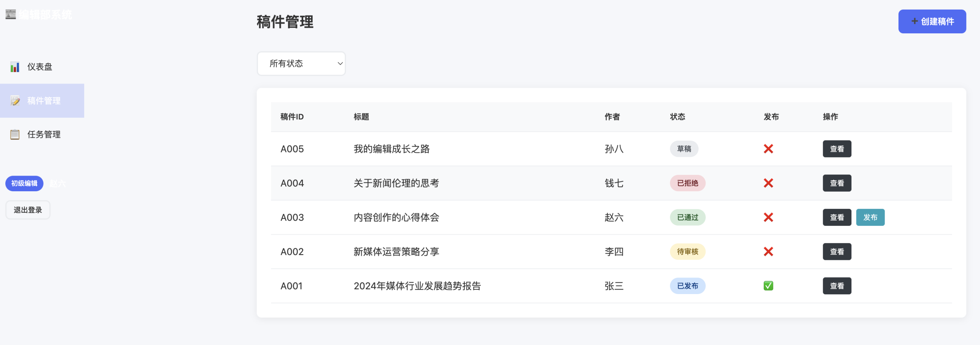The width and height of the screenshot is (980, 345).
Task: Expand status options to filter by 已通过
Action: [301, 64]
